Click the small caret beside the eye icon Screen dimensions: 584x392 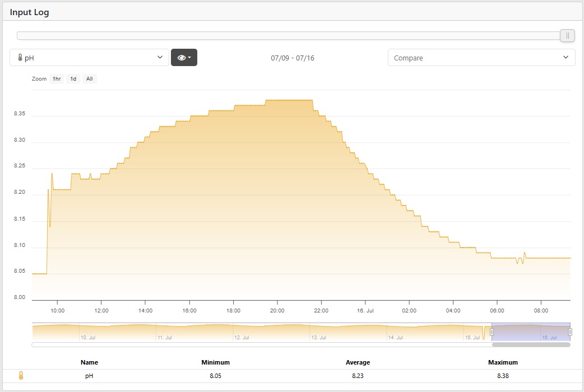(190, 58)
